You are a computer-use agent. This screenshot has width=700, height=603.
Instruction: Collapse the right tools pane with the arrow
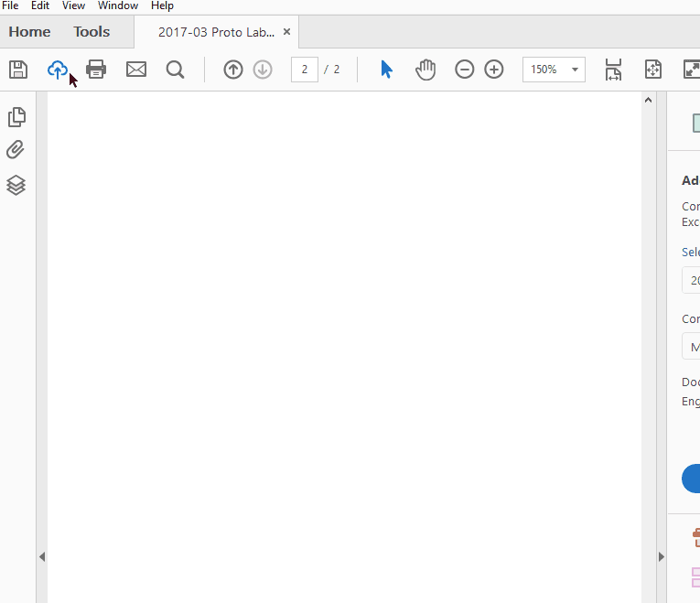(662, 556)
